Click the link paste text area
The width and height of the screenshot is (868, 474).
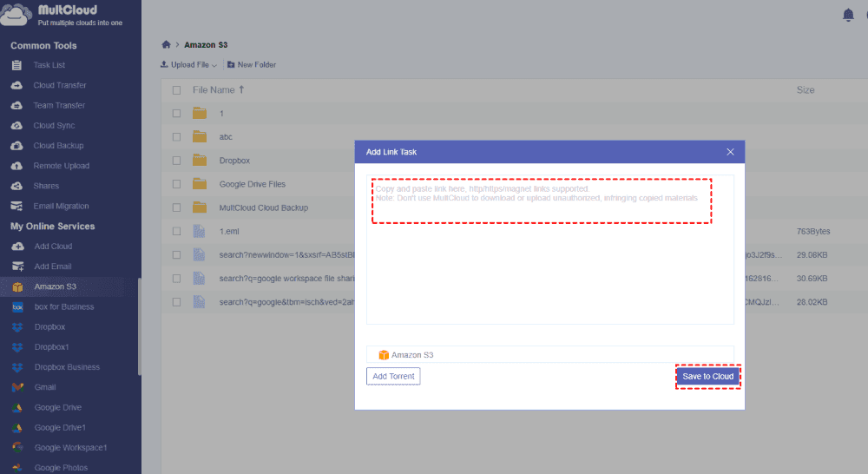coord(549,250)
